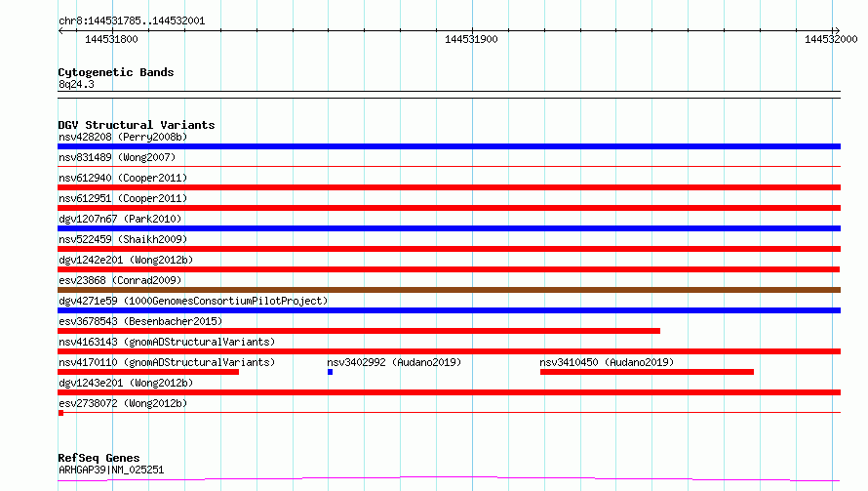Screen dimensions: 868x491
Task: Click the RefSeq Genes track title
Action: [x=99, y=458]
